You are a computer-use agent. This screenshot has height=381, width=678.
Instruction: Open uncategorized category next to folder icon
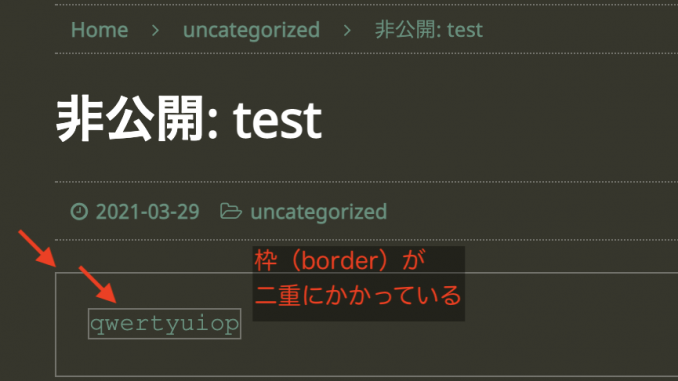click(x=319, y=212)
